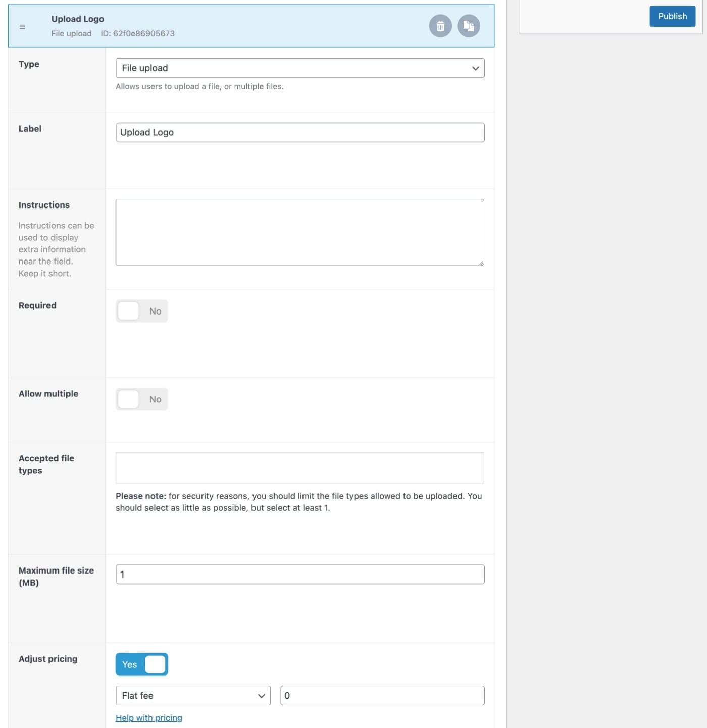Delete the Upload Logo field via trash icon
Viewport: 707px width, 728px height.
(x=440, y=26)
